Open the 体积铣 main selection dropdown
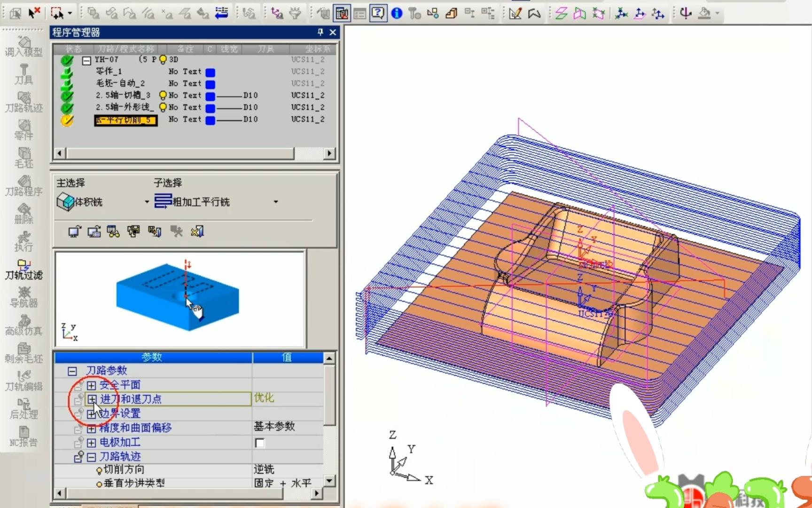The height and width of the screenshot is (508, 812). [x=147, y=202]
